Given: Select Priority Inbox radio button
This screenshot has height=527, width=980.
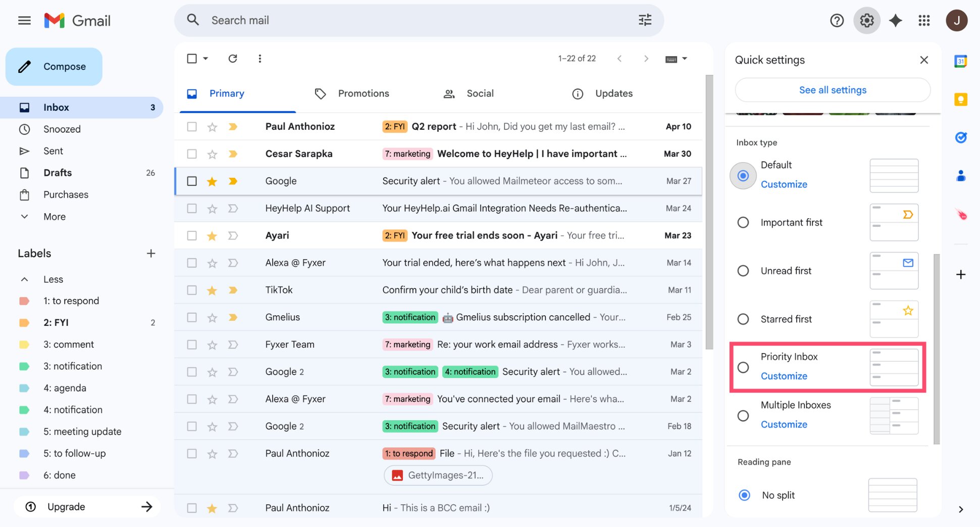Looking at the screenshot, I should (x=743, y=367).
